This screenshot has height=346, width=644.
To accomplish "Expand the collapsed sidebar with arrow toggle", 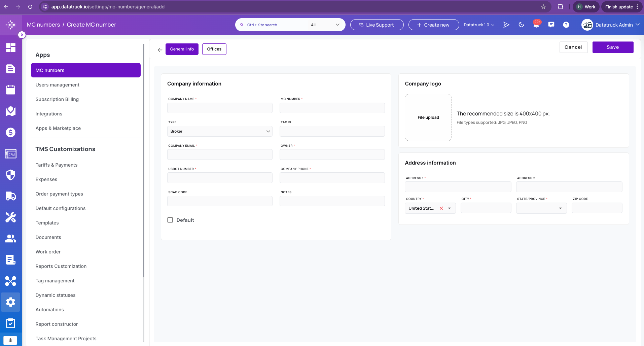I will [x=22, y=35].
